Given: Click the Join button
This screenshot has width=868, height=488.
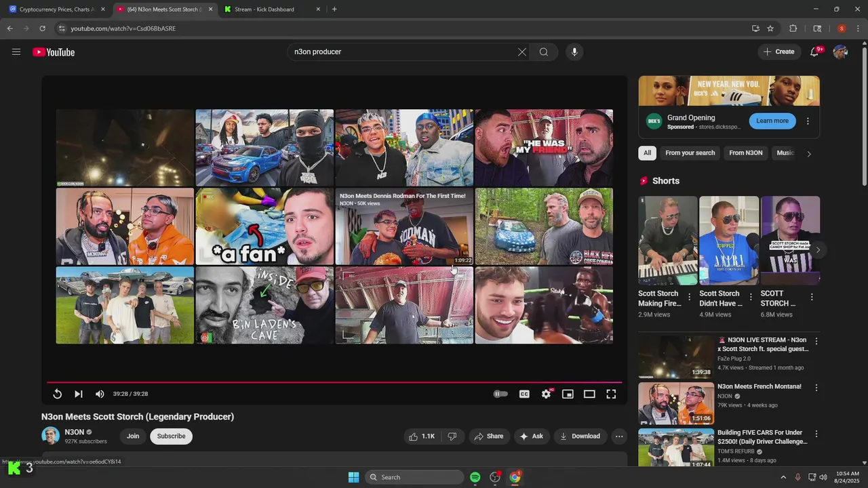Looking at the screenshot, I should pyautogui.click(x=133, y=436).
